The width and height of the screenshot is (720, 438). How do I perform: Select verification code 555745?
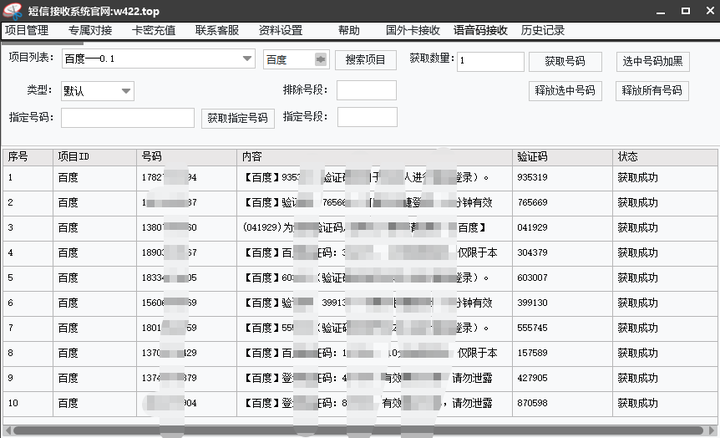532,328
